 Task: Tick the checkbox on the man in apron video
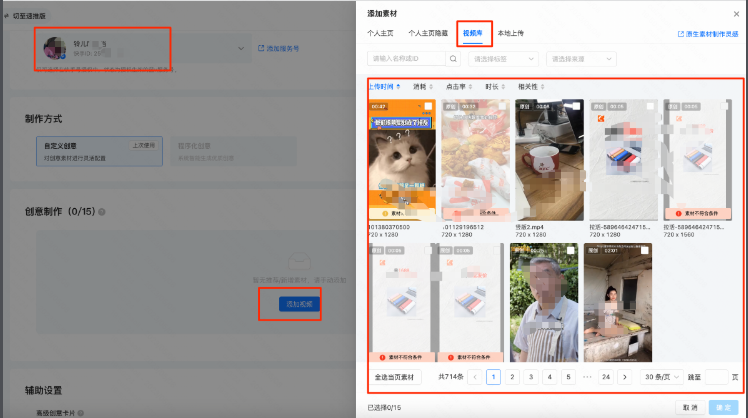[571, 250]
